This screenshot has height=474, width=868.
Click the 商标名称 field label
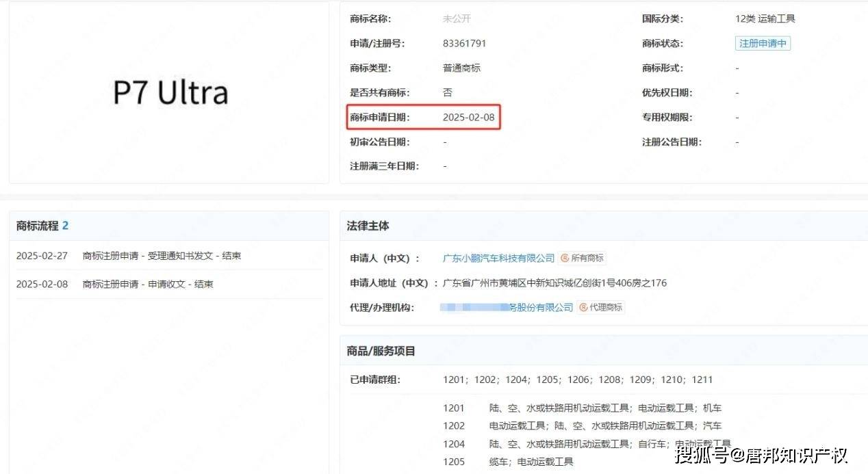point(370,18)
